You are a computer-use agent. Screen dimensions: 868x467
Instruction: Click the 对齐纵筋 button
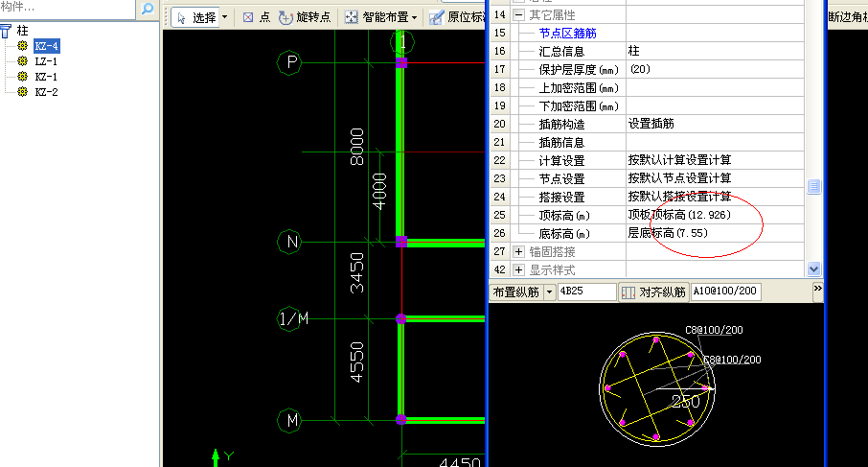click(x=653, y=292)
